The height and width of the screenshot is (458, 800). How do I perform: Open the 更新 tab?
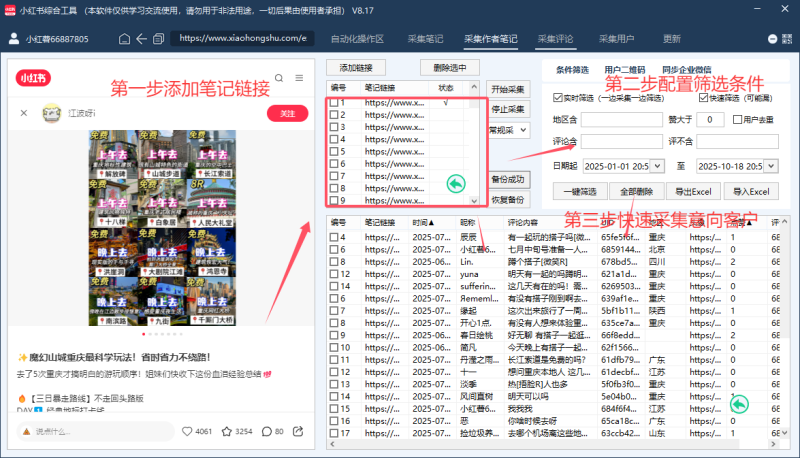click(x=672, y=39)
